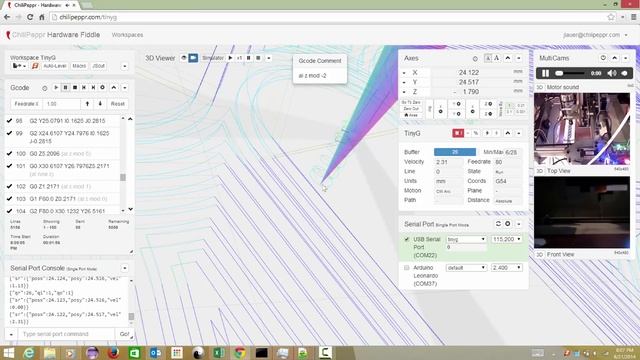The height and width of the screenshot is (360, 640).
Task: Pause the 3D Viewer simulator
Action: 249,58
